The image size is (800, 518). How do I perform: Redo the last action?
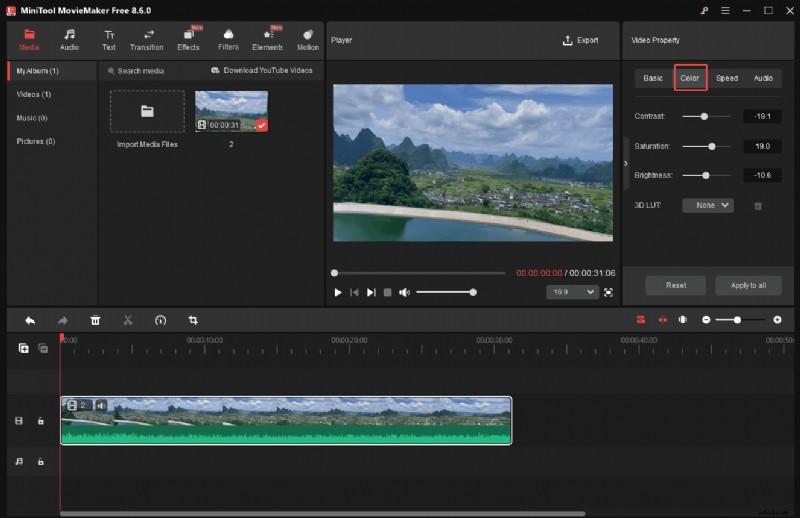coord(62,320)
